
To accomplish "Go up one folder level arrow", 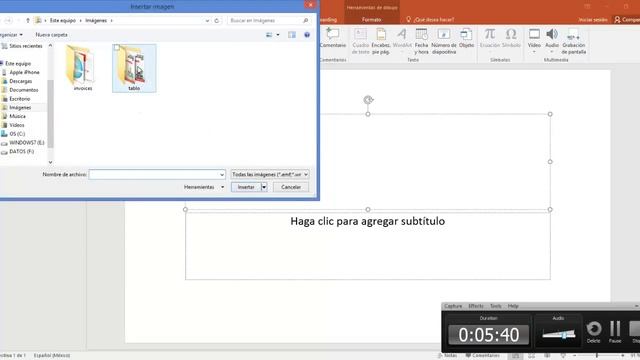I will [27, 20].
